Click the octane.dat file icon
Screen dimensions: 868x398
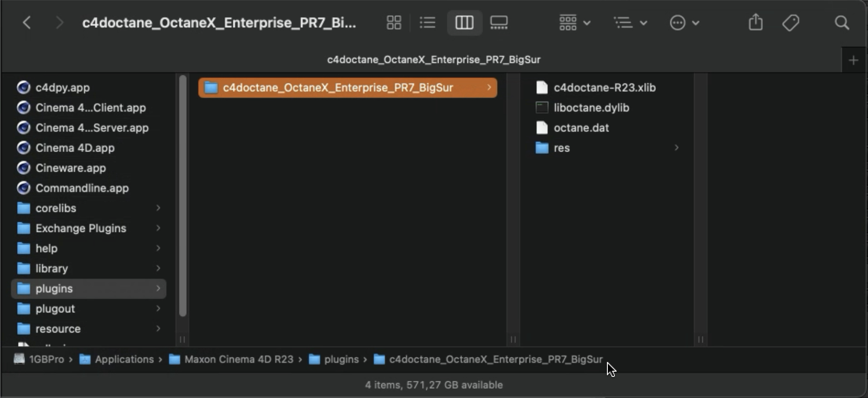tap(542, 128)
